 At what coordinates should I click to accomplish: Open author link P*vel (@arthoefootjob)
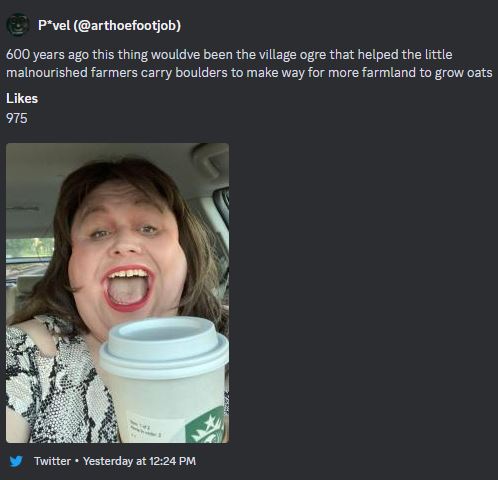[x=109, y=25]
